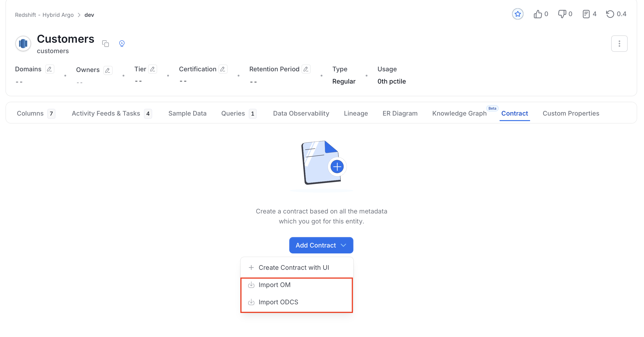Open the three-dot more options menu
The width and height of the screenshot is (644, 337).
point(619,44)
